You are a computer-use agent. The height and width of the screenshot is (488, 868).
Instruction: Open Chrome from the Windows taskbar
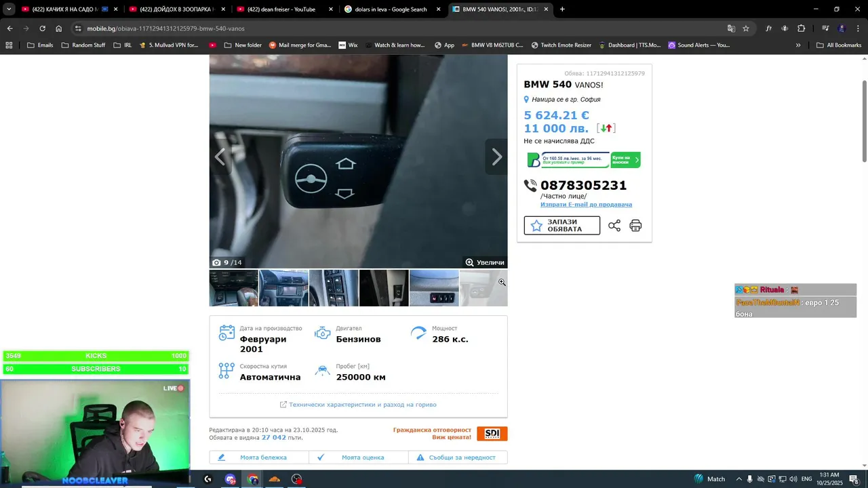(253, 479)
